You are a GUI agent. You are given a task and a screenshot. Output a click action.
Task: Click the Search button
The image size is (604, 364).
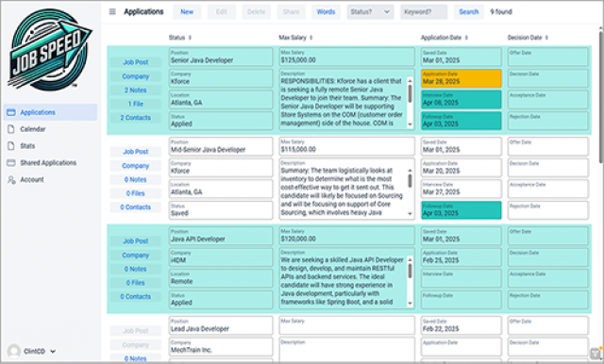[468, 12]
